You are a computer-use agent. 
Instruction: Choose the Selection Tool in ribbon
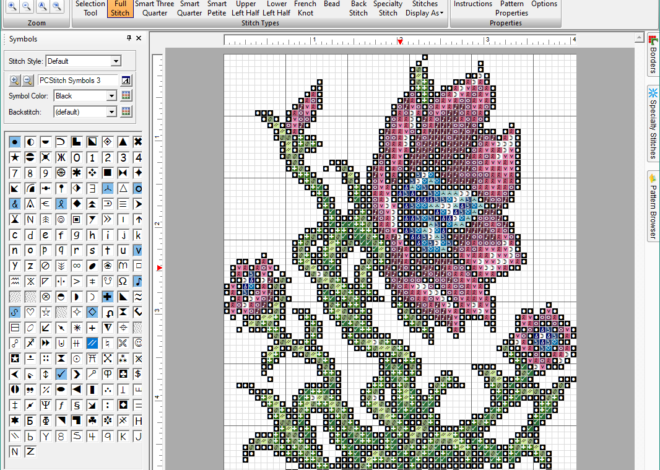pos(90,8)
